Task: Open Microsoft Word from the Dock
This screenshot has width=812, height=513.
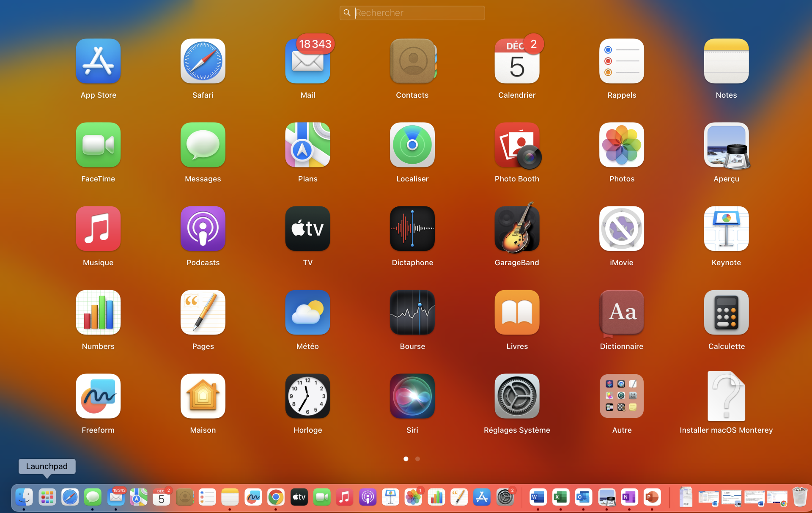Action: coord(538,497)
